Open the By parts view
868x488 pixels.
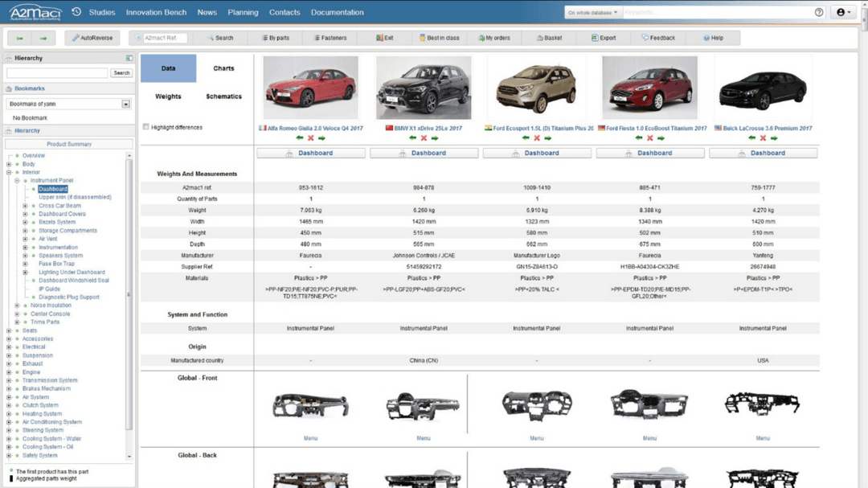click(275, 39)
